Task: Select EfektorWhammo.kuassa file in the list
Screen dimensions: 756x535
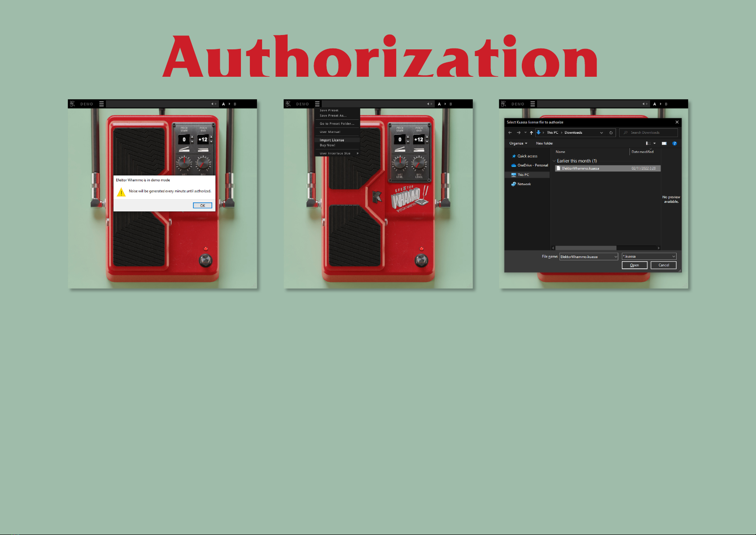Action: (608, 168)
